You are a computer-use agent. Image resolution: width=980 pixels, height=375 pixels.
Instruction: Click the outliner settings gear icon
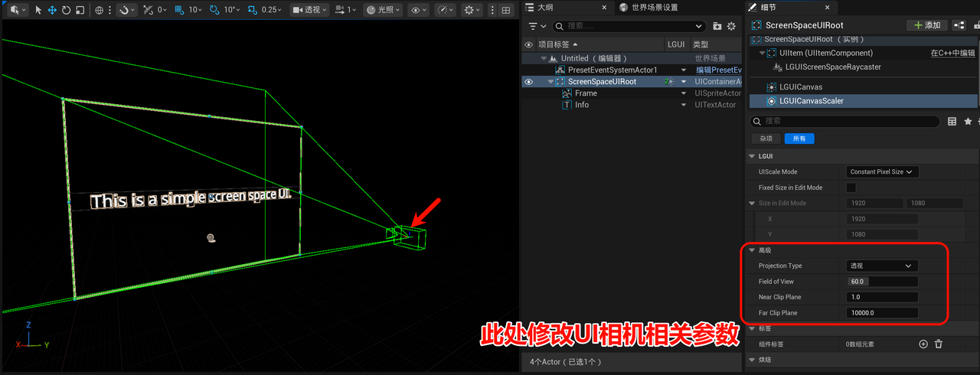[x=731, y=26]
